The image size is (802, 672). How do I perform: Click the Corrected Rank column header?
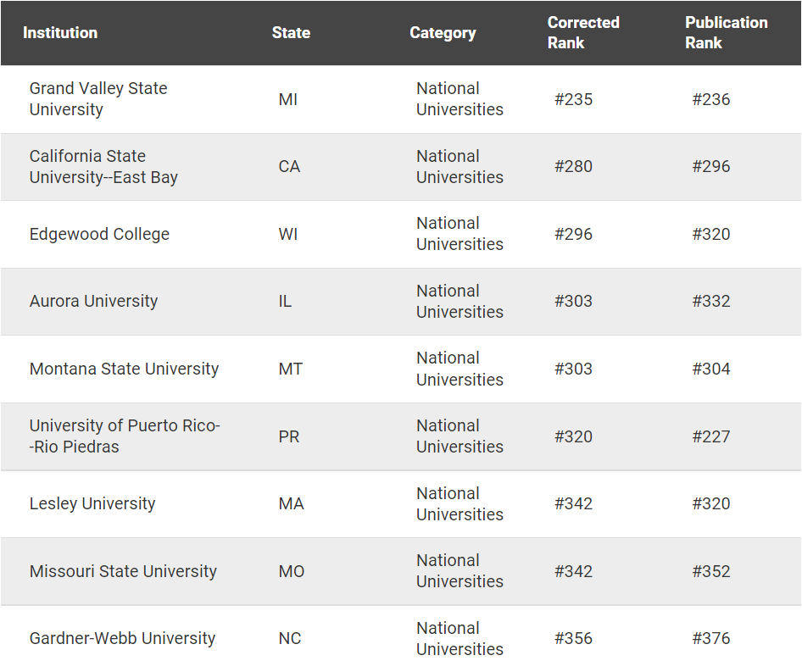(583, 33)
